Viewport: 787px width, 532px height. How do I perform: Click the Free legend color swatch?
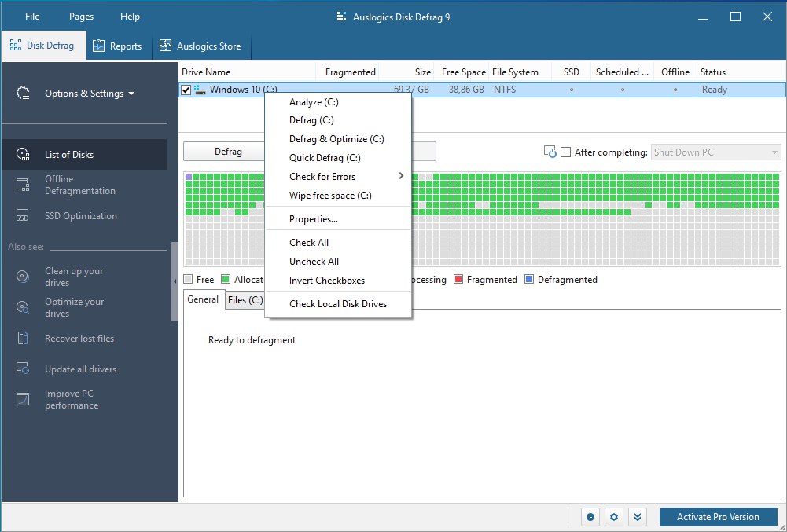tap(188, 280)
